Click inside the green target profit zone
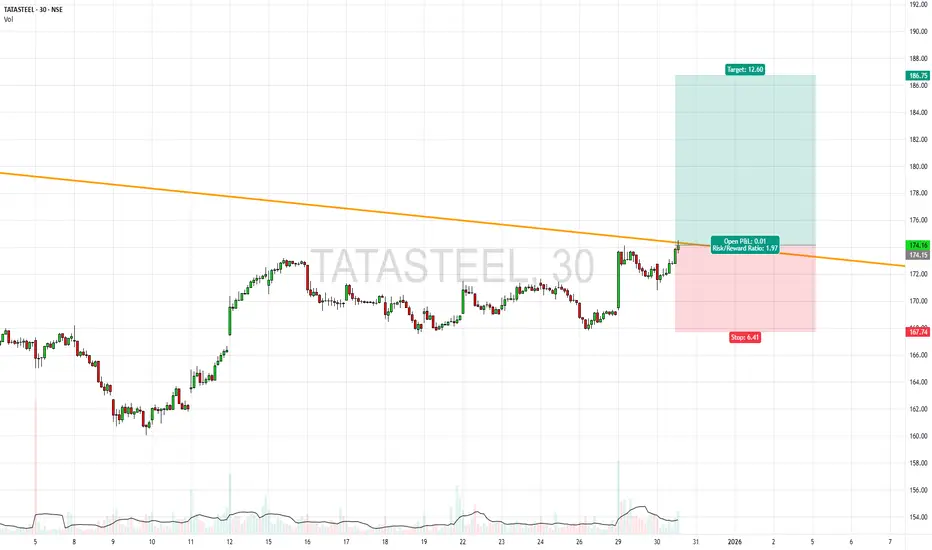Image resolution: width=932 pixels, height=550 pixels. coord(745,155)
